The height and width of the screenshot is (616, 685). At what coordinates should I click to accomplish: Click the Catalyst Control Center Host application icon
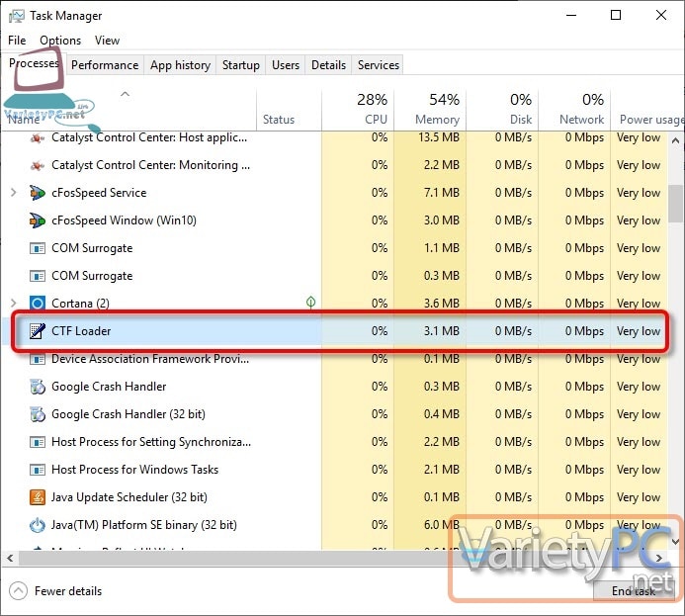[x=38, y=138]
